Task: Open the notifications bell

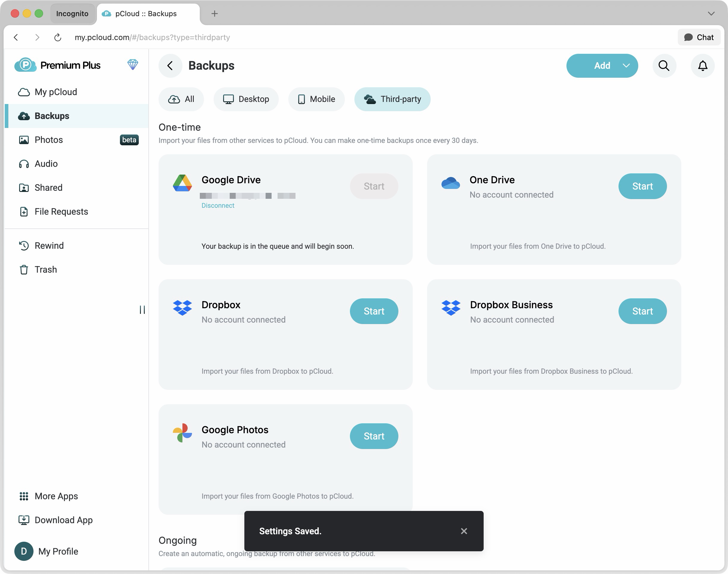Action: pyautogui.click(x=703, y=65)
